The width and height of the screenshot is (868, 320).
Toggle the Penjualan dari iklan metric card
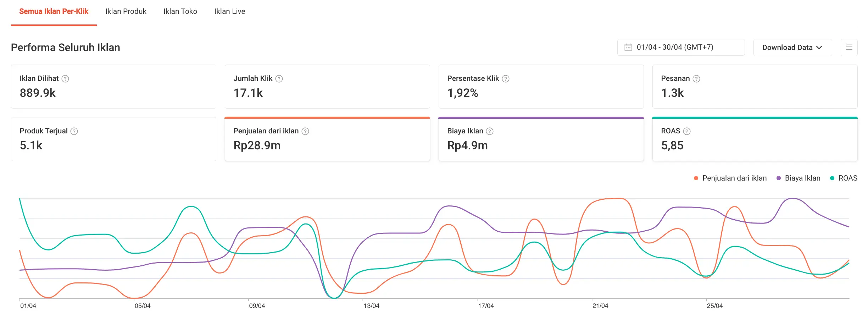(x=327, y=139)
